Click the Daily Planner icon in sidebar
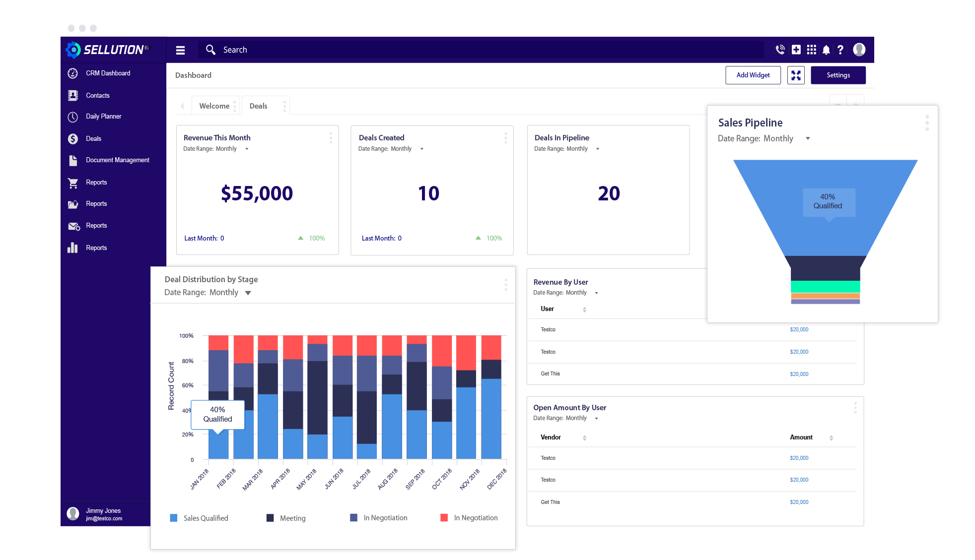975x560 pixels. point(72,117)
